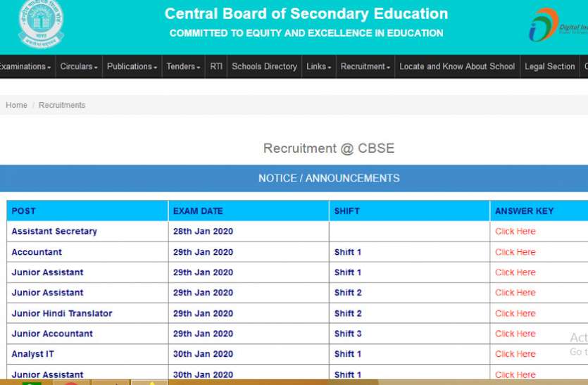This screenshot has width=588, height=385.
Task: Click the Recruitments breadcrumb
Action: coord(62,105)
